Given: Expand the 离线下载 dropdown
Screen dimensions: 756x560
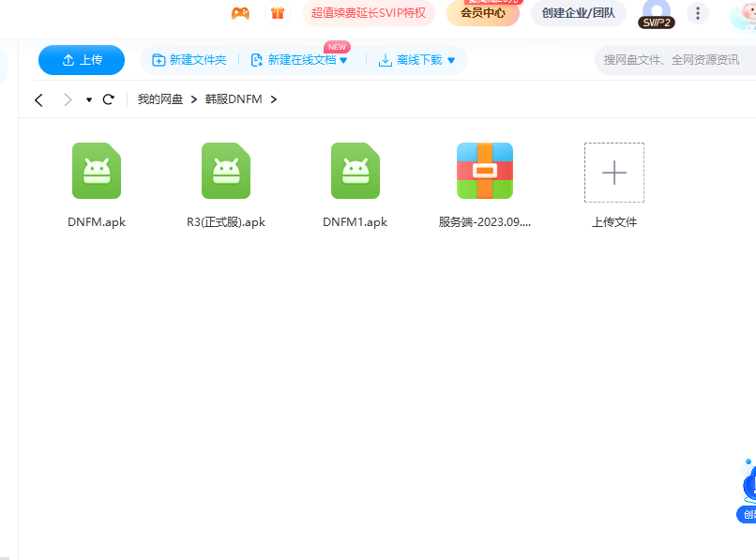Looking at the screenshot, I should (x=451, y=61).
